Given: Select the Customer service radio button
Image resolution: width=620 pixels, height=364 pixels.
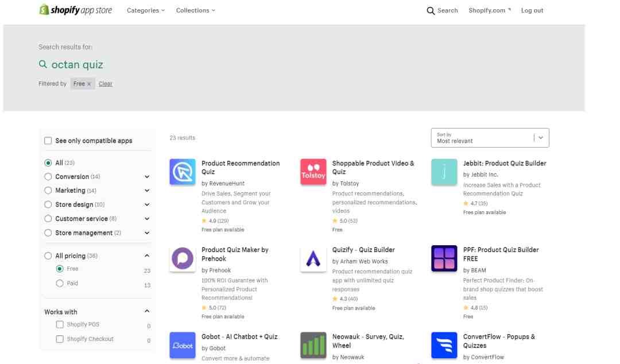Looking at the screenshot, I should point(48,218).
